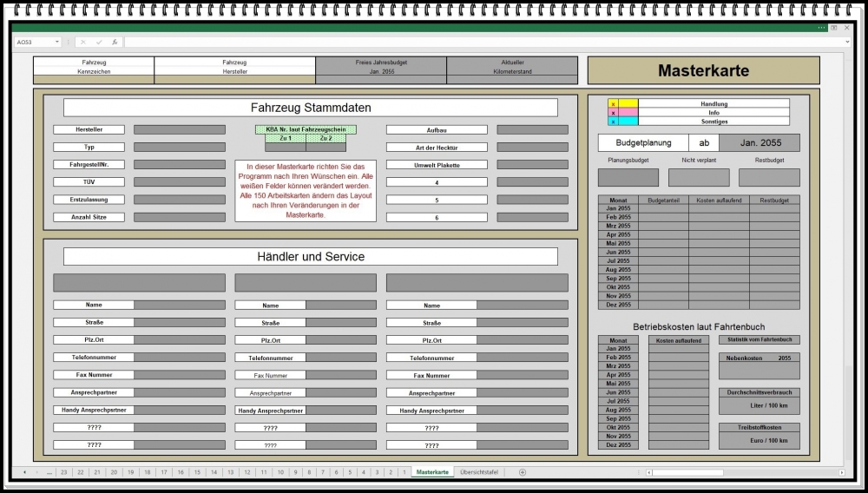The height and width of the screenshot is (493, 868).
Task: Toggle the x mark in cyan Sonstiges row
Action: coord(613,122)
